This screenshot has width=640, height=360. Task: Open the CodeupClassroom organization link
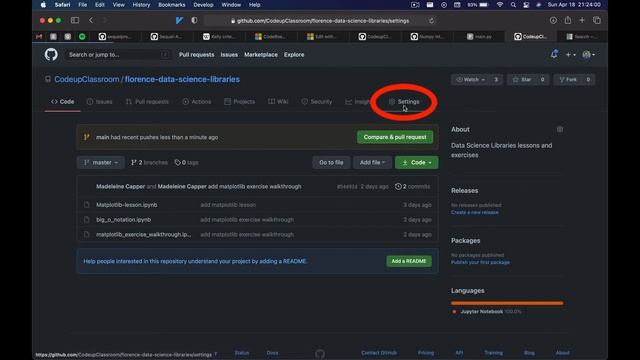point(87,79)
